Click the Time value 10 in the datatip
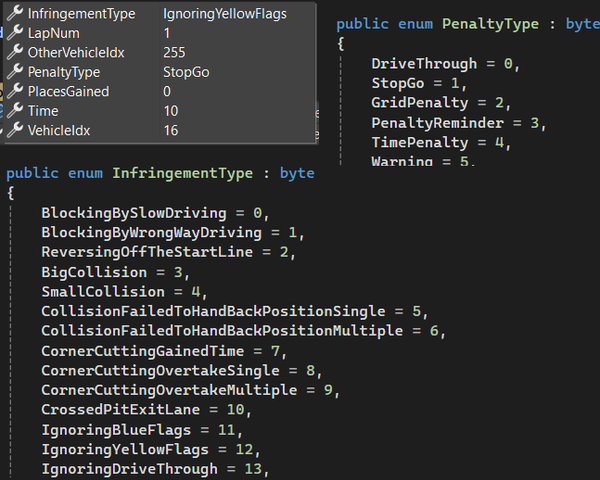 (171, 111)
